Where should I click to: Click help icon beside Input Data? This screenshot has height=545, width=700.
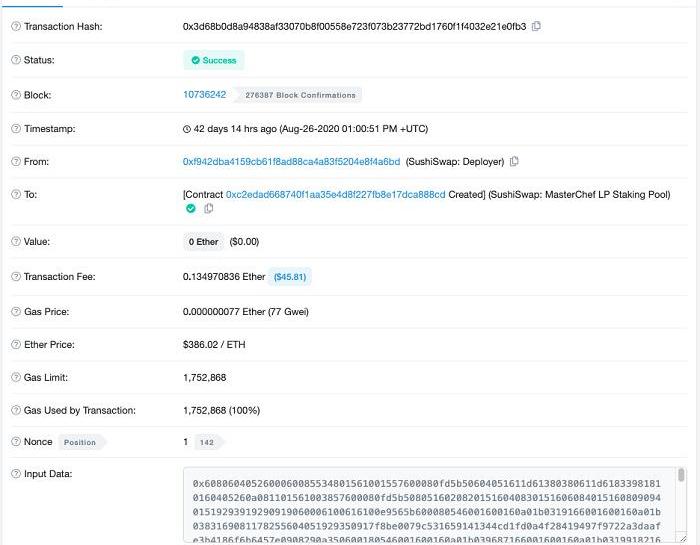click(x=15, y=473)
